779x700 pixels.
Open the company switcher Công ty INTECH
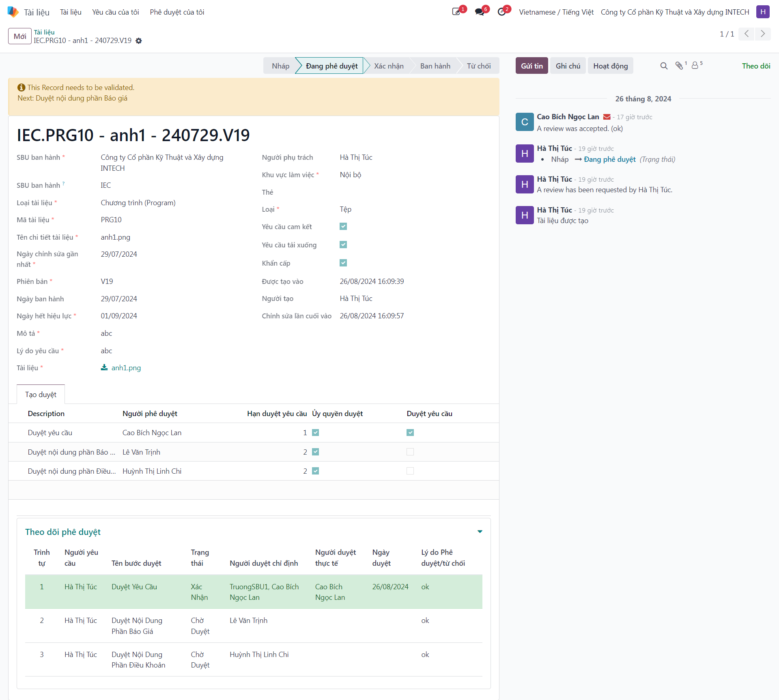point(675,12)
